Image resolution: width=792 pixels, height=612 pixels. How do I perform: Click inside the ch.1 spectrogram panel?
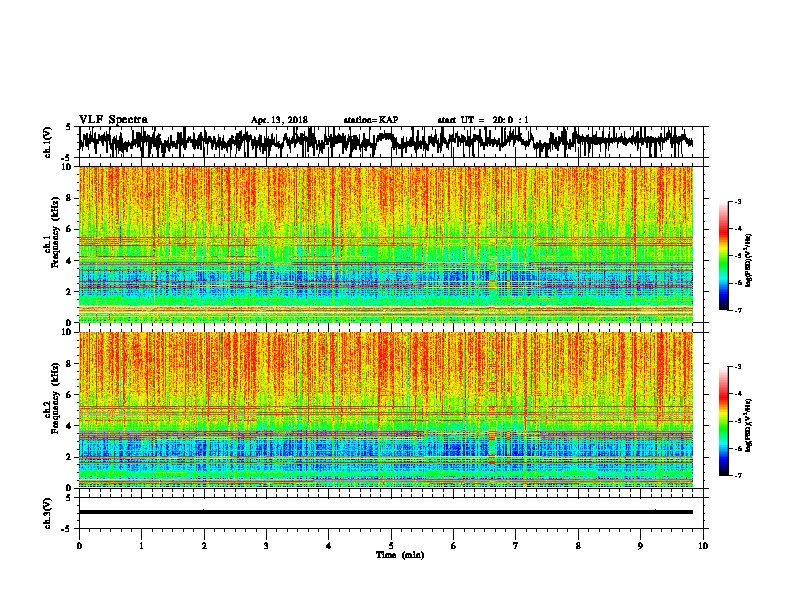386,244
